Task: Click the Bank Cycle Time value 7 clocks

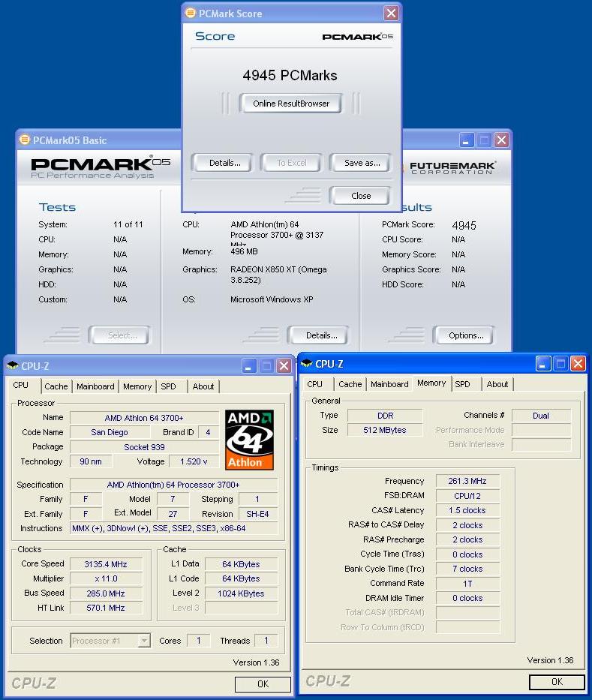Action: pyautogui.click(x=467, y=569)
